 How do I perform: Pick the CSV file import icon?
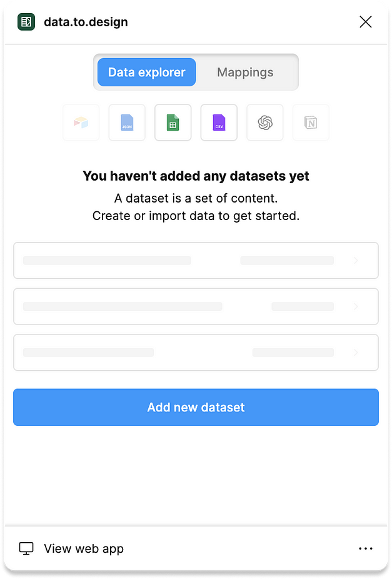[219, 123]
